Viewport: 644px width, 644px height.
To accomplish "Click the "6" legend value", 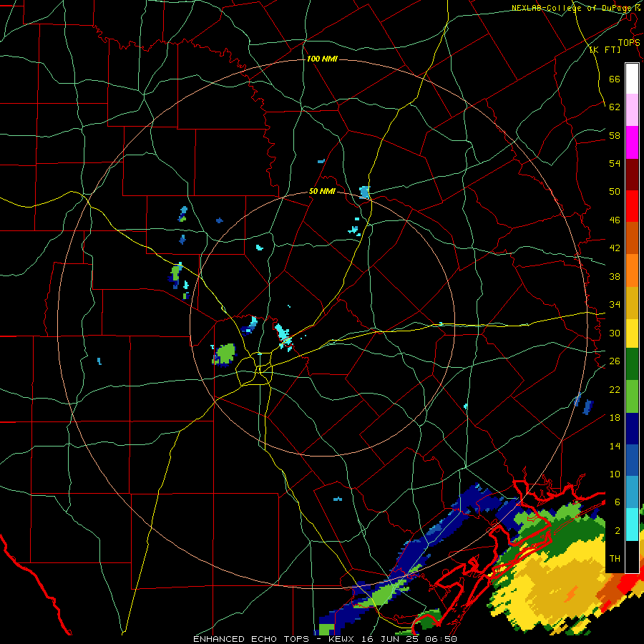I will coord(617,502).
